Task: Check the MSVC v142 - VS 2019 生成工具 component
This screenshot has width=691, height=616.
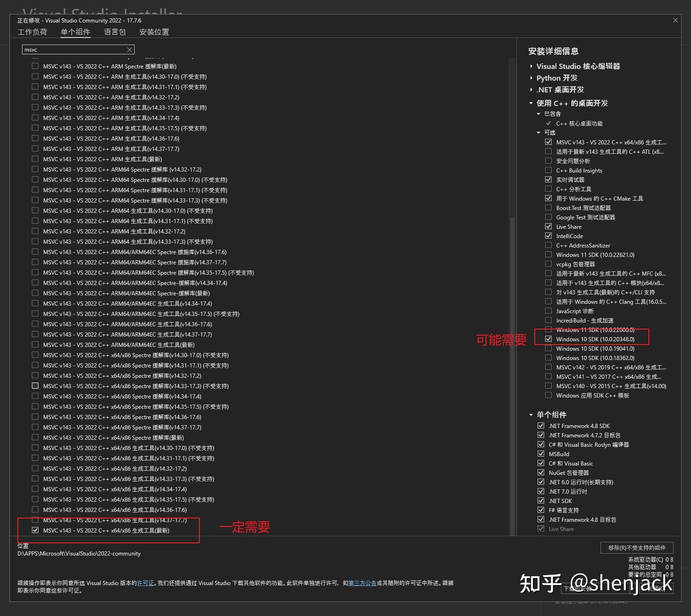Action: coord(548,367)
